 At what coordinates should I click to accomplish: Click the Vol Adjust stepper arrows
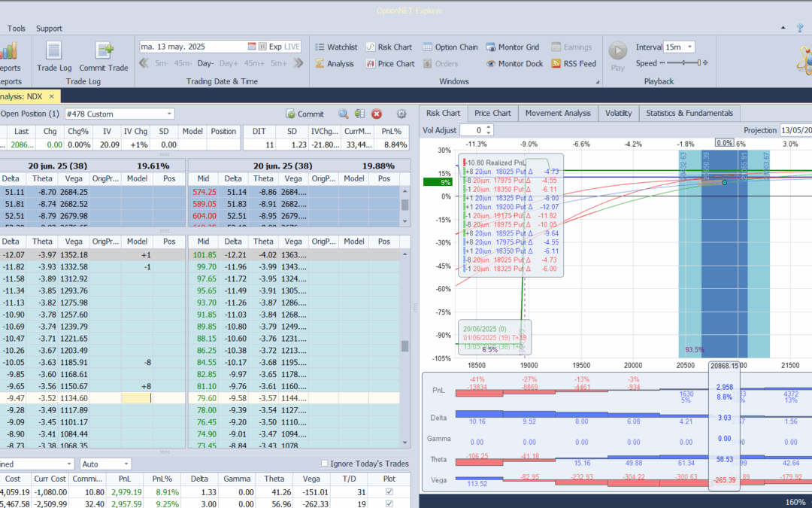pyautogui.click(x=488, y=130)
